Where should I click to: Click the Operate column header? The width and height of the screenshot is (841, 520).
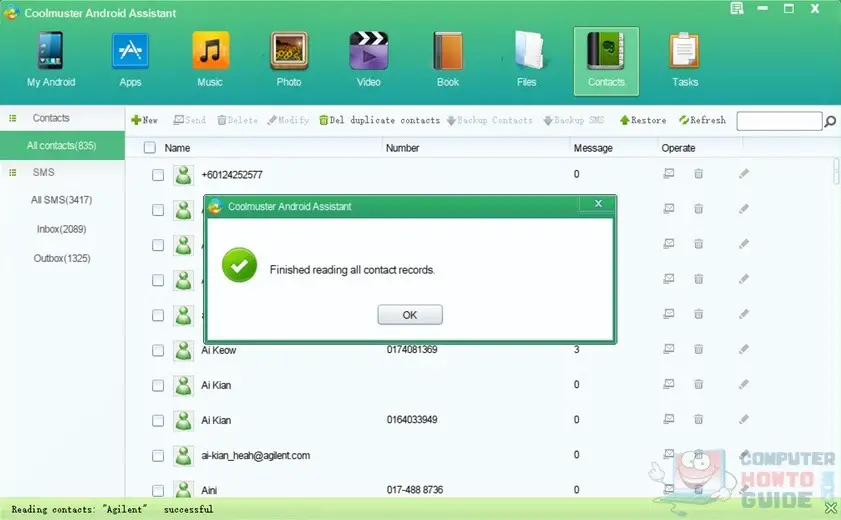pyautogui.click(x=678, y=148)
